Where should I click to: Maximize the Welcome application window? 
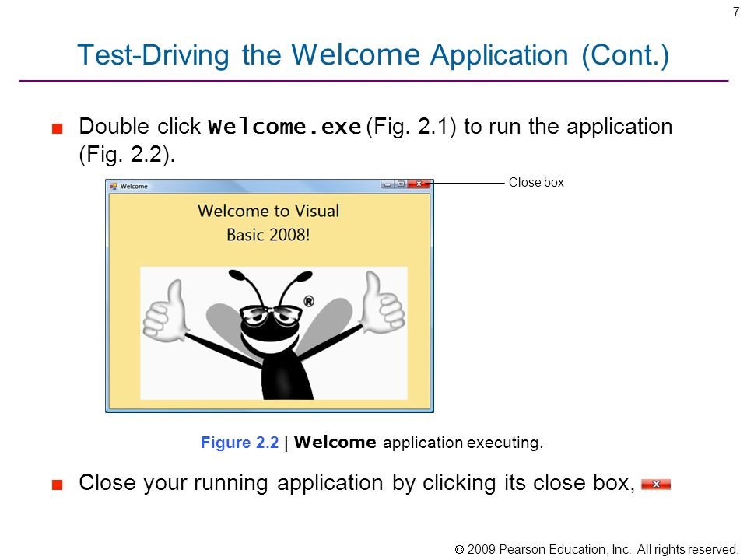point(402,184)
